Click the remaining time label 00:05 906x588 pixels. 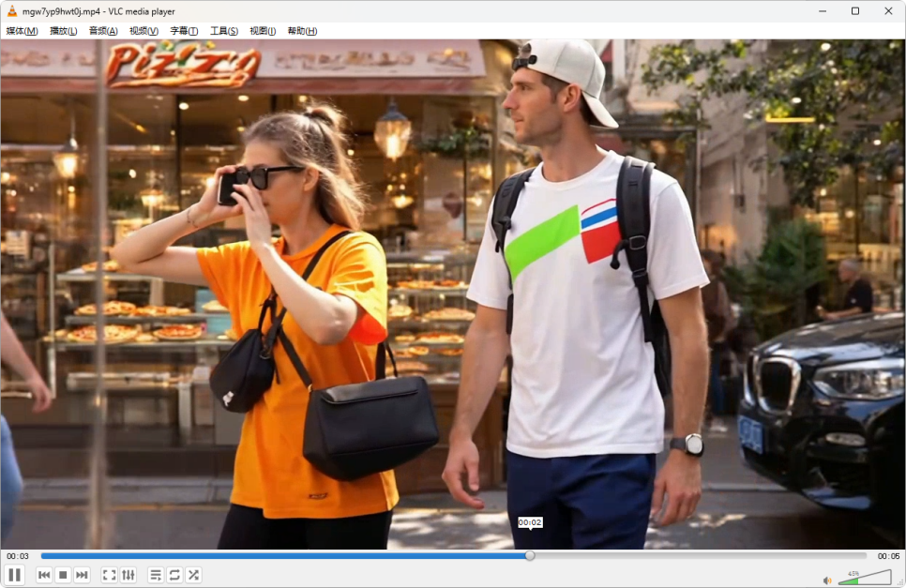[x=888, y=556]
